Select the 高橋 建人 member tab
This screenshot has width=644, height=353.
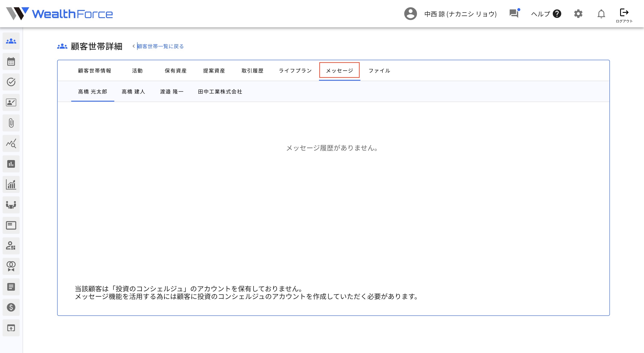pyautogui.click(x=133, y=92)
